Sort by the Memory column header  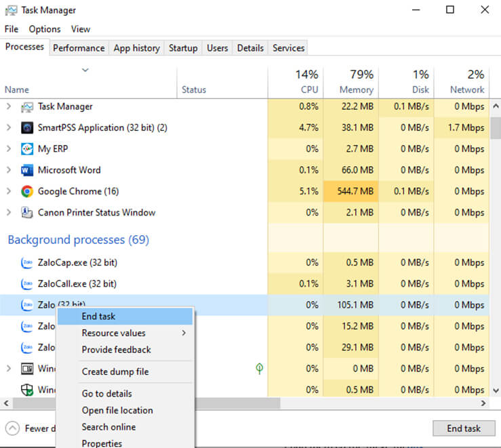(350, 82)
